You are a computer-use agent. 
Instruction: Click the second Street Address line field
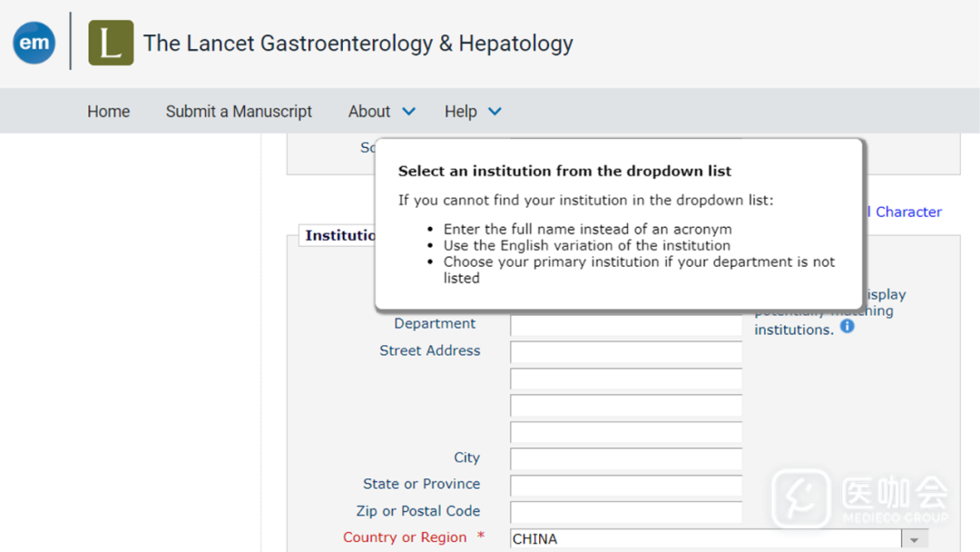click(x=625, y=379)
